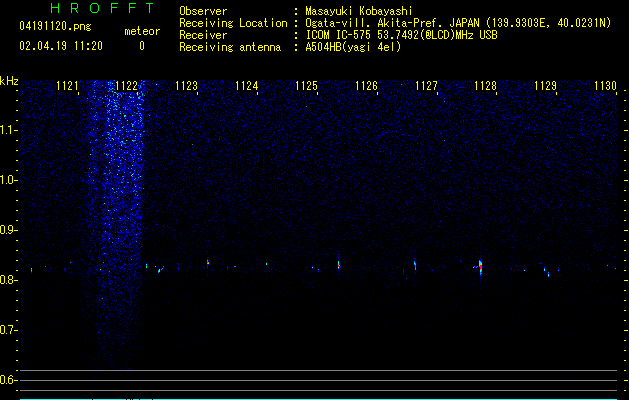Select the meteor count value 0
The width and height of the screenshot is (629, 400).
click(142, 46)
